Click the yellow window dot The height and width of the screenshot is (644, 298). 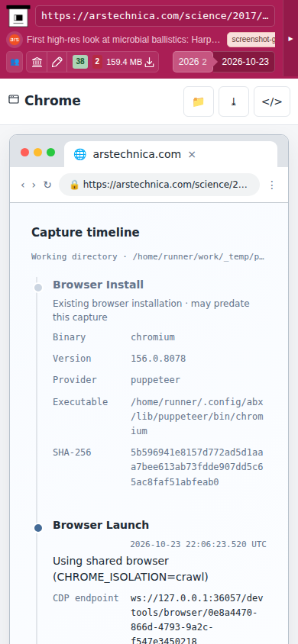[x=37, y=153]
